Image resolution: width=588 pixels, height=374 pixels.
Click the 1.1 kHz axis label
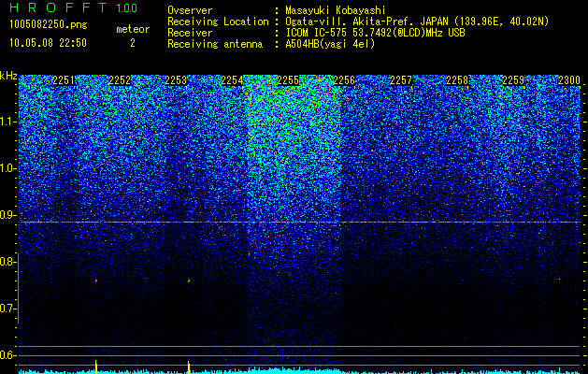click(7, 122)
